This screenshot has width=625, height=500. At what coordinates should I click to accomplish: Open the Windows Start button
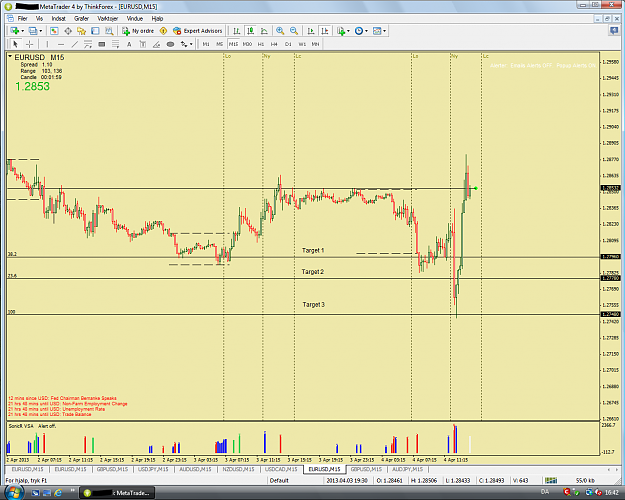click(x=14, y=493)
